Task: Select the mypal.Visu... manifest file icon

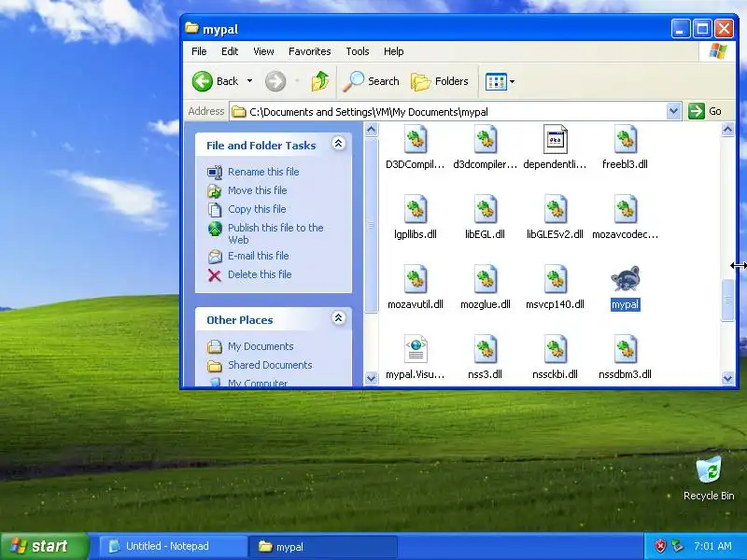Action: click(416, 349)
